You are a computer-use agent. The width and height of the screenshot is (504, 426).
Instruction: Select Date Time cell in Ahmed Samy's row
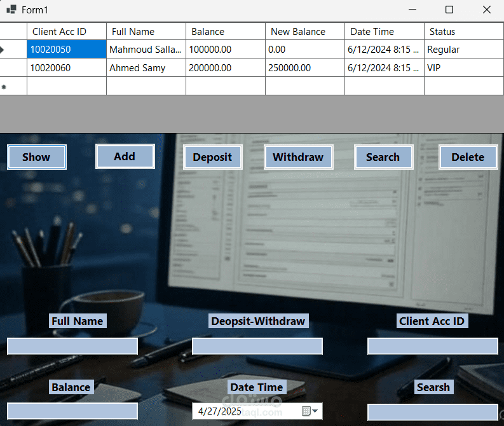[x=385, y=67]
